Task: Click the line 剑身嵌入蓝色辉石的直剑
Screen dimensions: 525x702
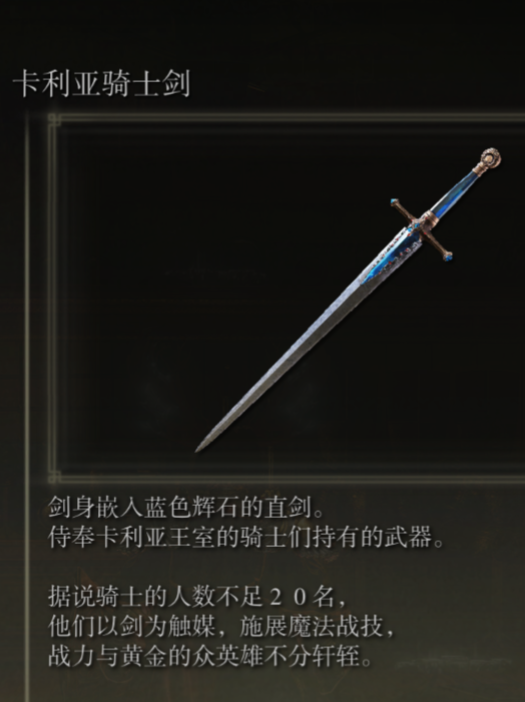Action: click(186, 507)
